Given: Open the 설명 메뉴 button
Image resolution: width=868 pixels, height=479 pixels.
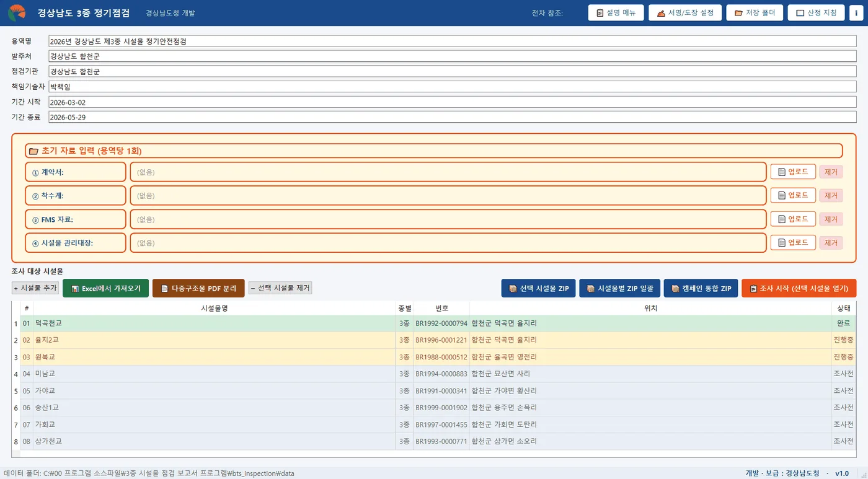Looking at the screenshot, I should click(x=616, y=13).
